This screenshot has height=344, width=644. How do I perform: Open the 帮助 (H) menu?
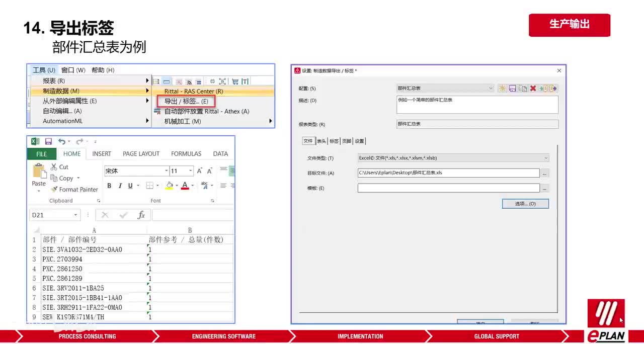point(103,70)
